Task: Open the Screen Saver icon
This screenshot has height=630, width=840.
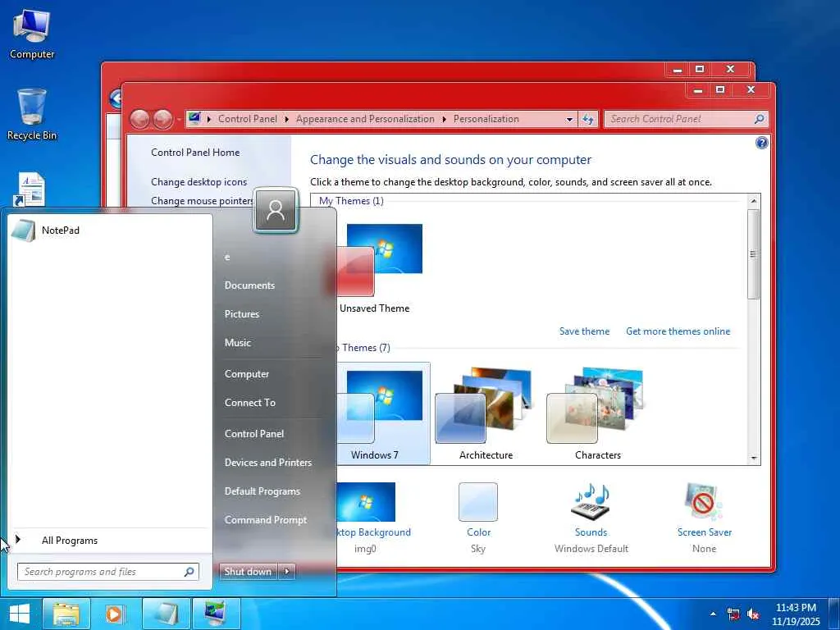Action: pos(703,501)
